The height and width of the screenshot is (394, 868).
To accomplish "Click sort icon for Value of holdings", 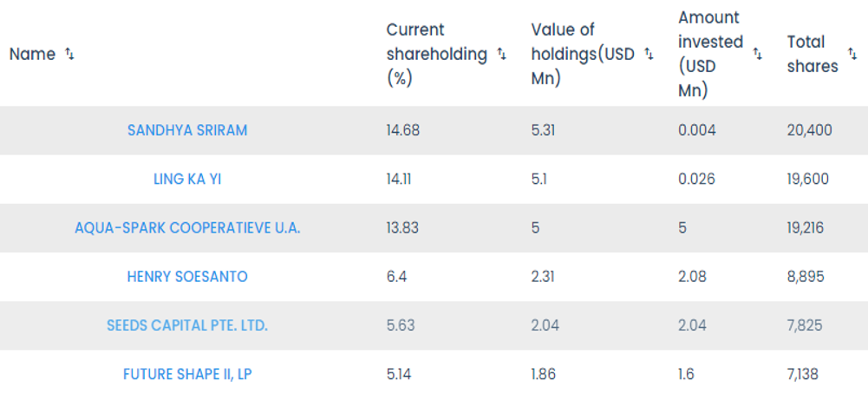I will click(649, 54).
